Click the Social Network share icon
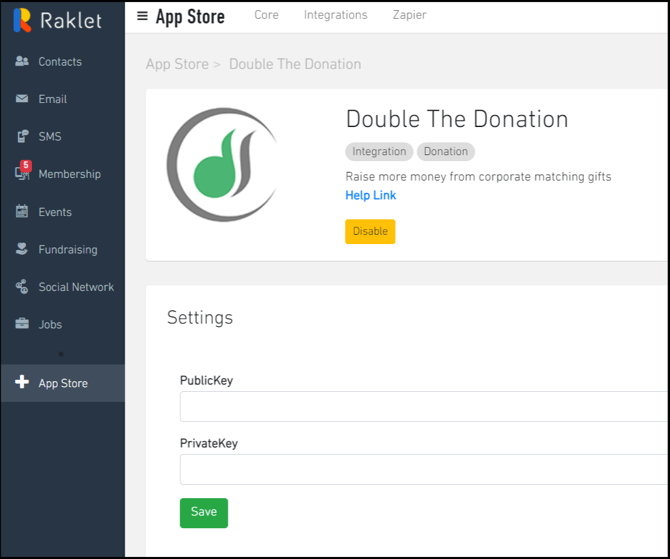Screen dimensions: 670x559 (x=22, y=287)
